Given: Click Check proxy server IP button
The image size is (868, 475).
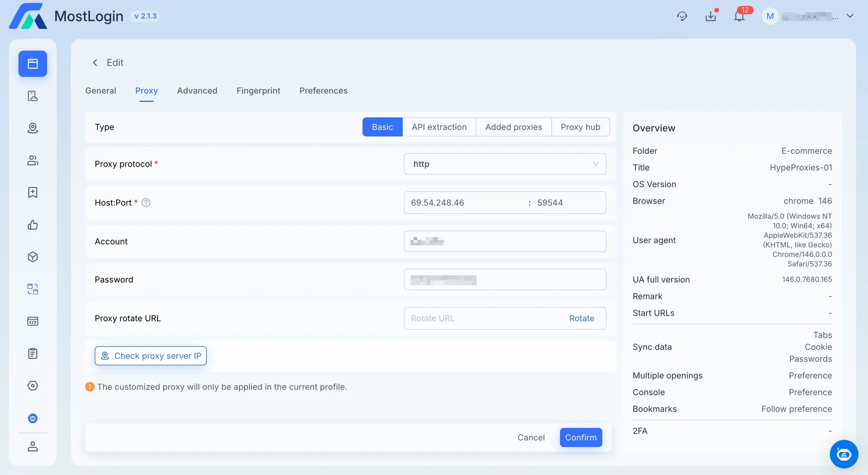Looking at the screenshot, I should tap(151, 356).
